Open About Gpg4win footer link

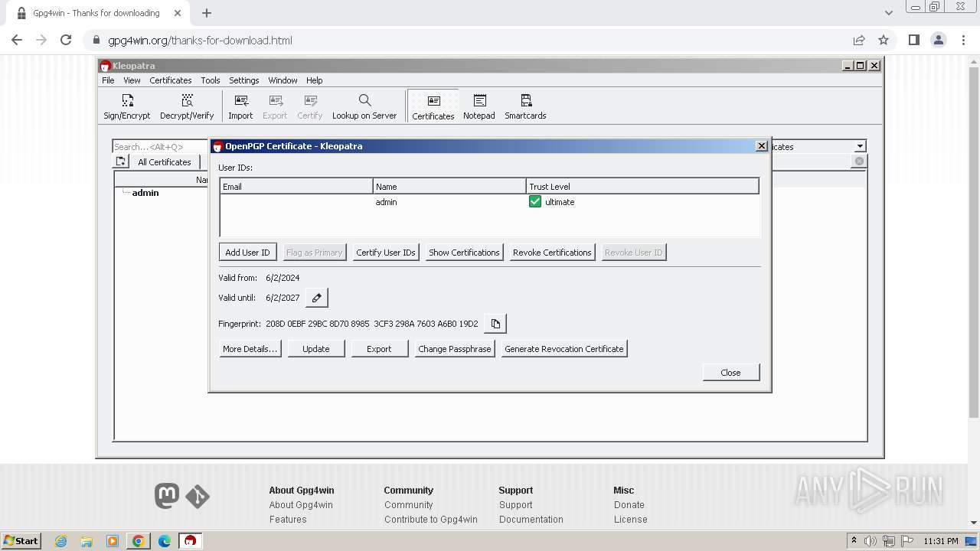point(301,505)
